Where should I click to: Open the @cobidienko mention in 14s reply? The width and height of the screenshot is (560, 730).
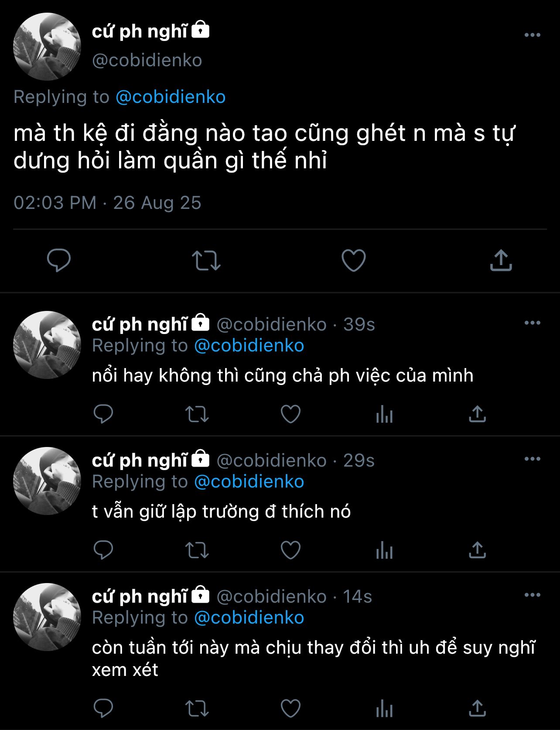click(249, 617)
